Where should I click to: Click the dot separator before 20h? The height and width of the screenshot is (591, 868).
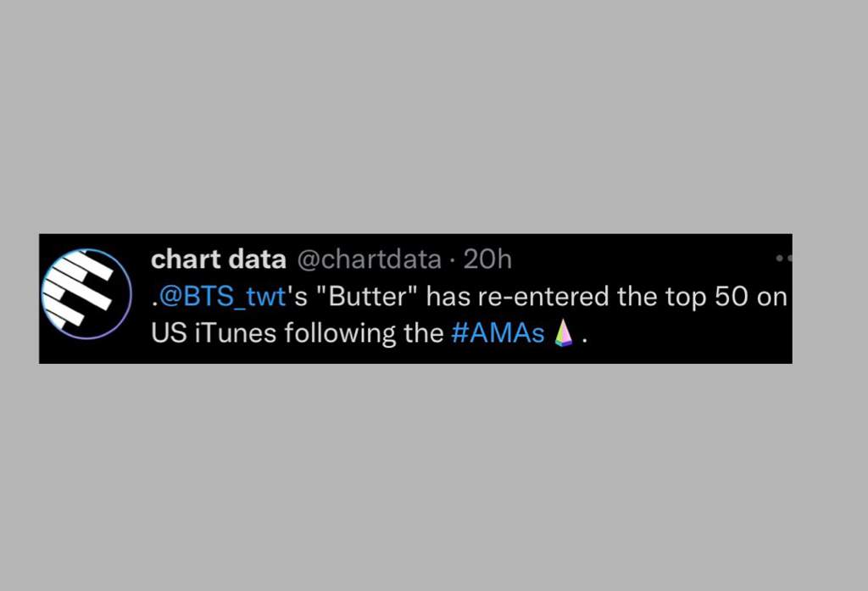453,259
